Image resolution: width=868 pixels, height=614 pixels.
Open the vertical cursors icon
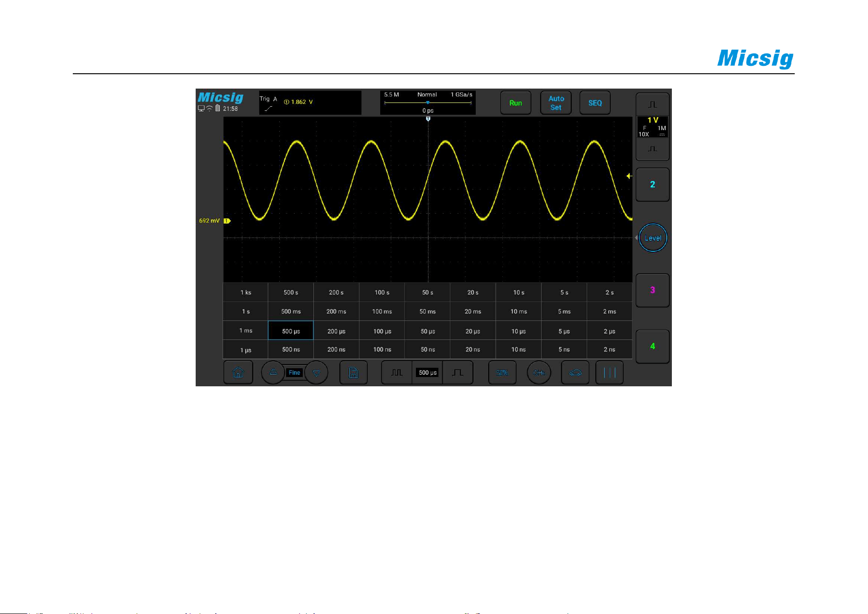click(x=609, y=372)
